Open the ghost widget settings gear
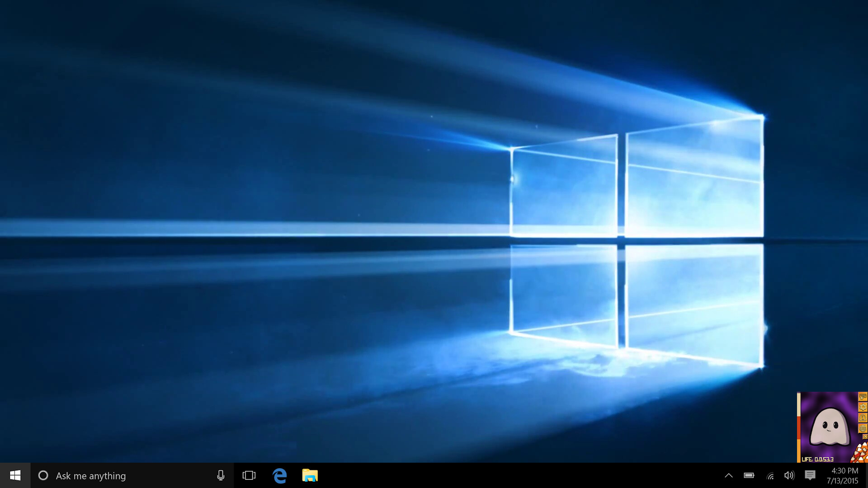 point(863,407)
